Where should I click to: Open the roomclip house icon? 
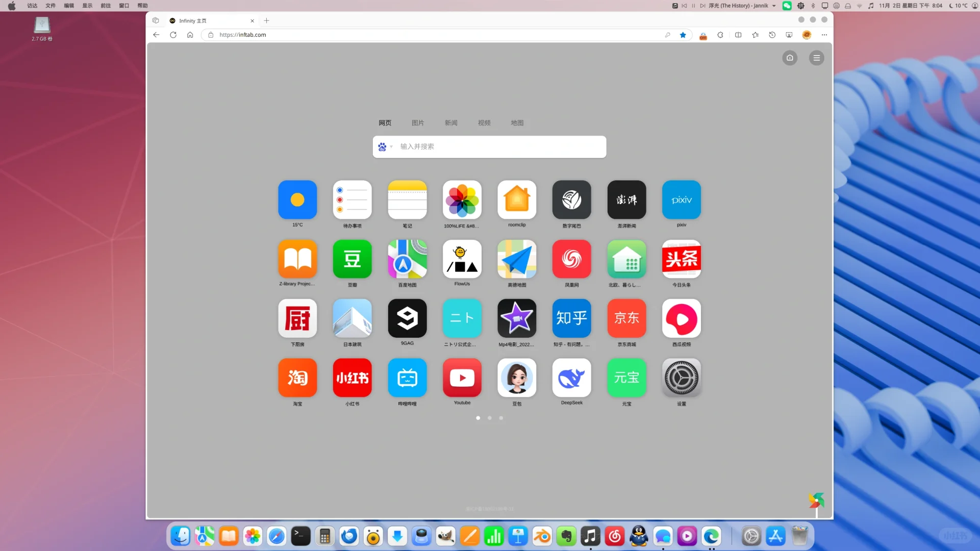tap(517, 199)
